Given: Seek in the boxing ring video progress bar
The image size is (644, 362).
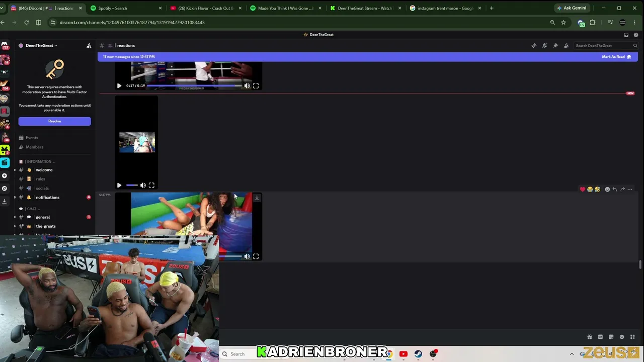Looking at the screenshot, I should 194,86.
